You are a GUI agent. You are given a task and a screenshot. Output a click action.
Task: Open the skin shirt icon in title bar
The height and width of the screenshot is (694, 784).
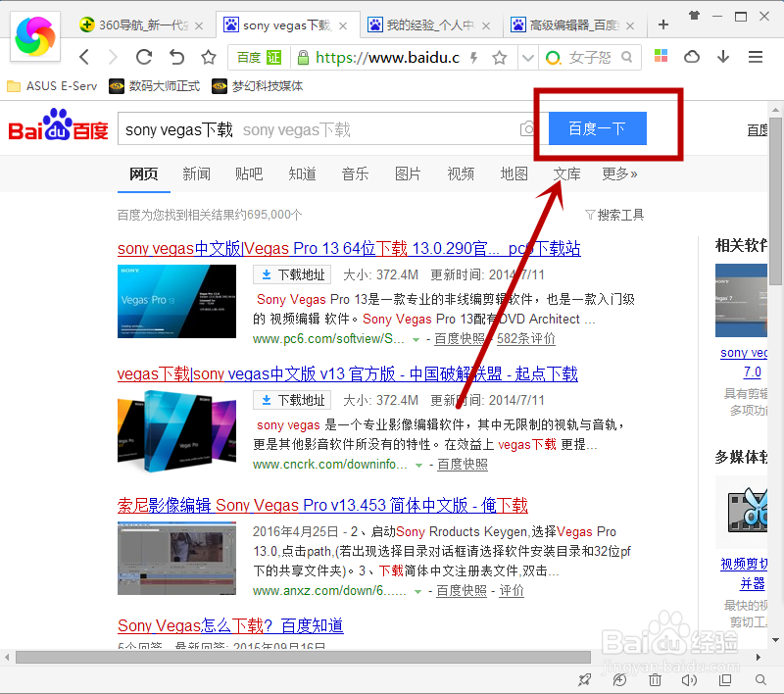[694, 16]
